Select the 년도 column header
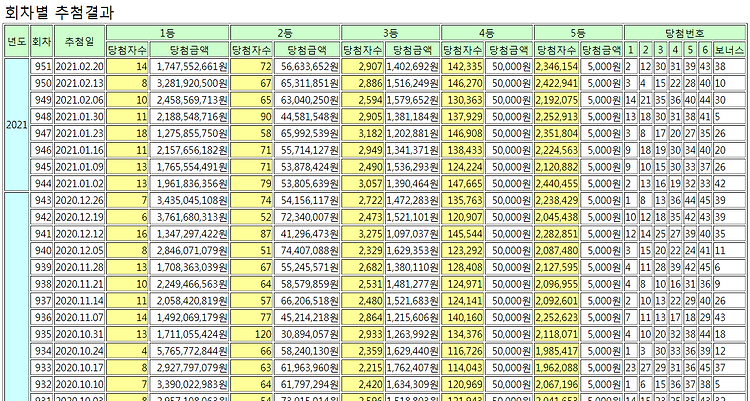 click(x=17, y=41)
